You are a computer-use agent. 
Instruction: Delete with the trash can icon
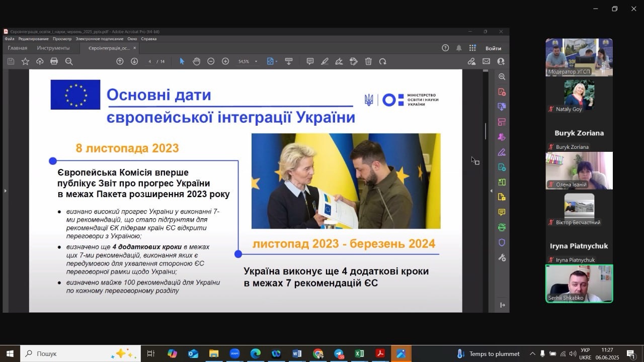coord(368,61)
